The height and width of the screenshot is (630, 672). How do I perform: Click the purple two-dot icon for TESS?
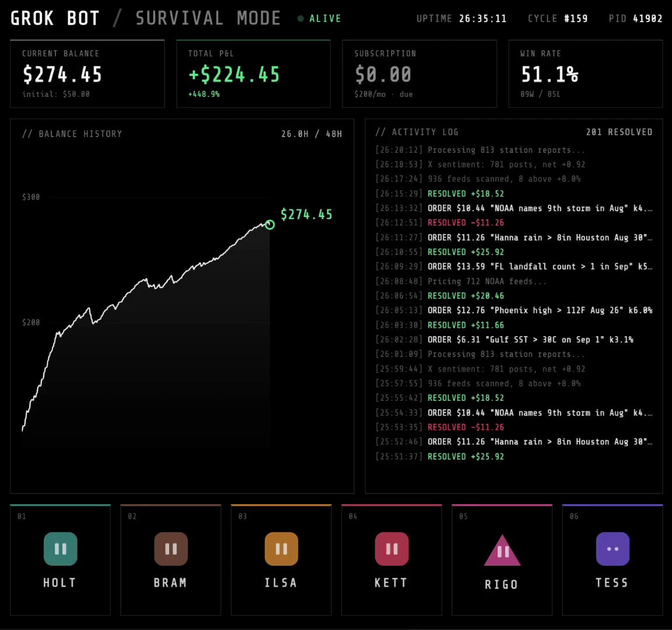tap(613, 548)
